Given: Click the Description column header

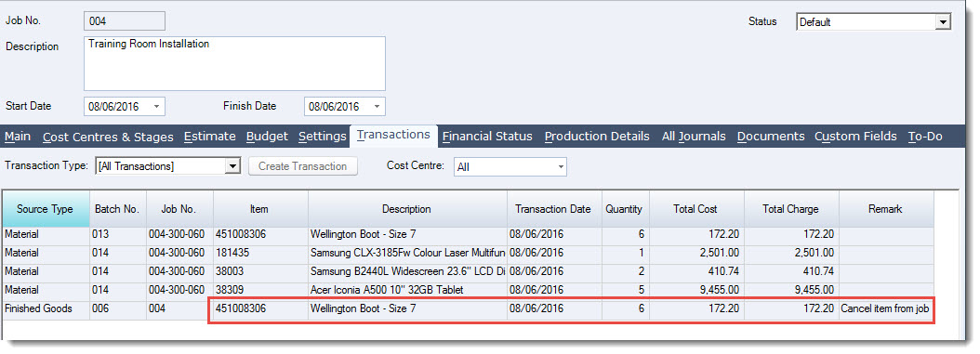Looking at the screenshot, I should coord(407,209).
